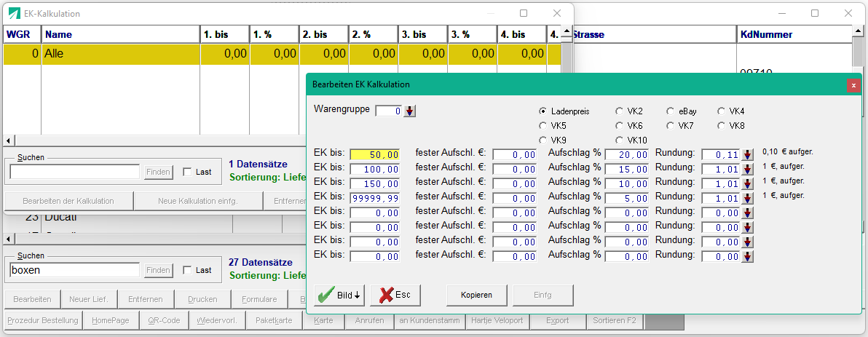868x337 pixels.
Task: Select VK4 price option
Action: pyautogui.click(x=722, y=111)
